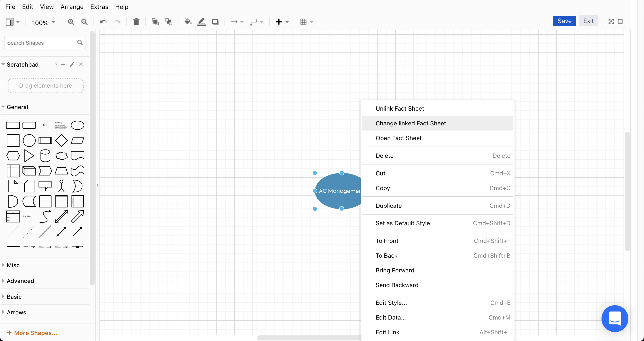Click the Line Color pencil icon
Screen dimensions: 644x341
tap(201, 22)
